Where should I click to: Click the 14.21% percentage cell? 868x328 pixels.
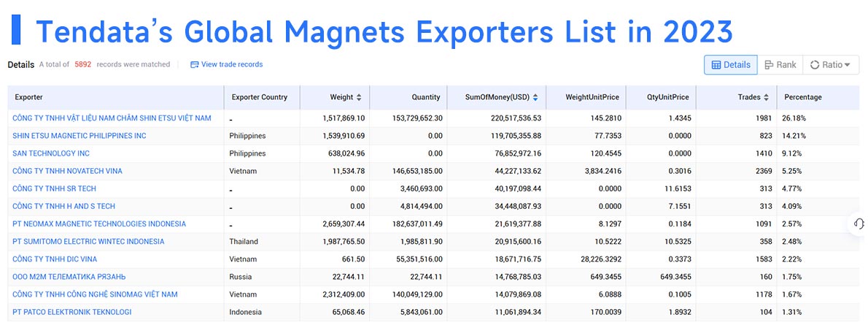pos(795,136)
